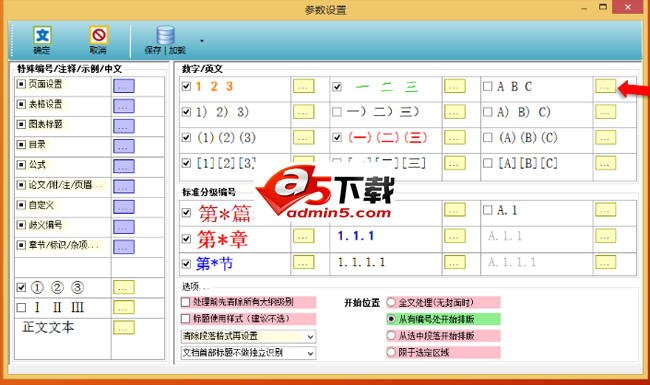
Task: Open settings button for 歧义编号 row
Action: pyautogui.click(x=124, y=227)
